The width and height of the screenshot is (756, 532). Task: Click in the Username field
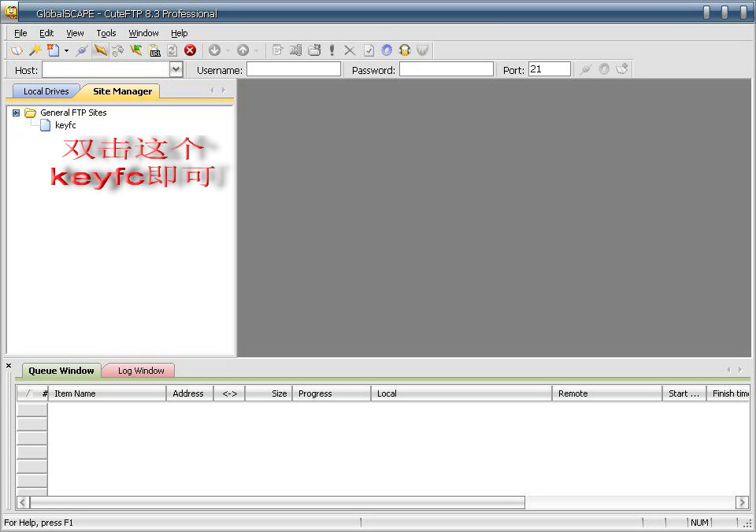(293, 70)
